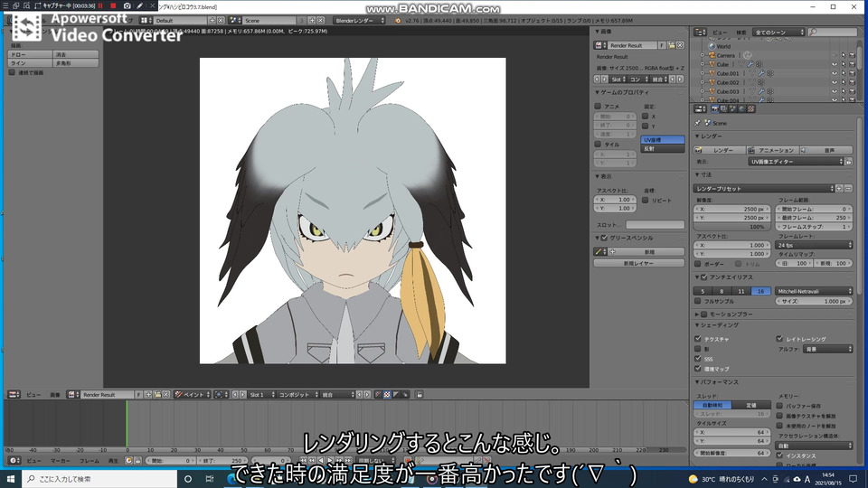
Task: Toggle visibility of Cube.003 in outliner
Action: pos(835,91)
